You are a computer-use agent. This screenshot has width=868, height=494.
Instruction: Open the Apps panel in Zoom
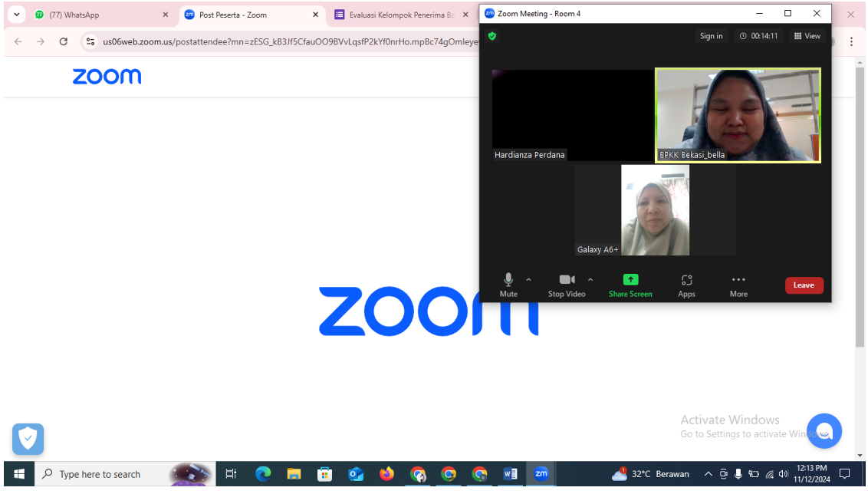click(686, 285)
